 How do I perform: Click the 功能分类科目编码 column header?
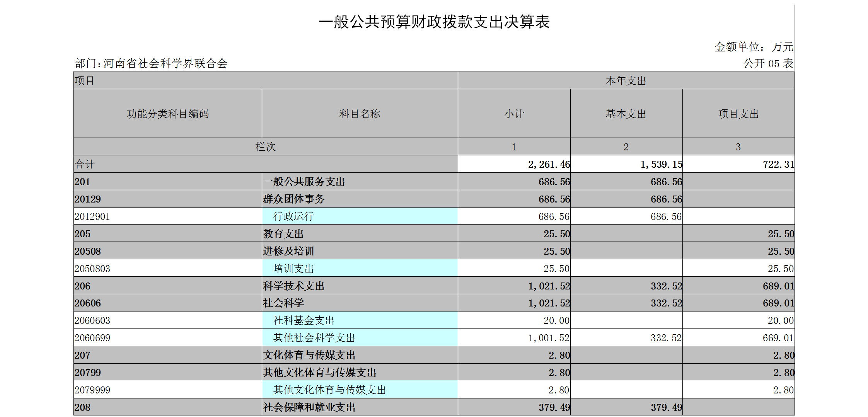pos(168,114)
